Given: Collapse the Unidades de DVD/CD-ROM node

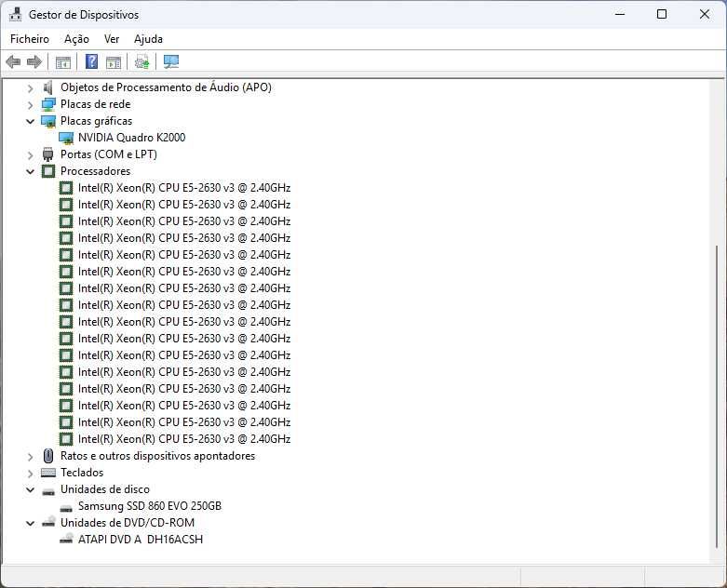Looking at the screenshot, I should pyautogui.click(x=30, y=523).
